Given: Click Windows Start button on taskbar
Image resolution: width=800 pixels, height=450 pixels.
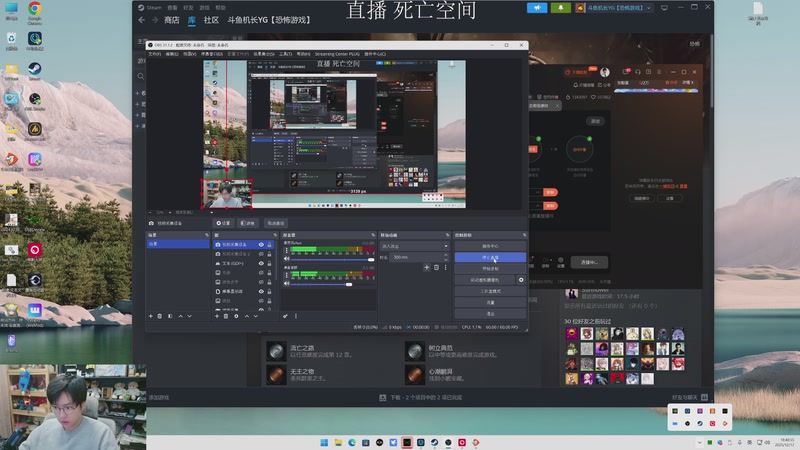Looking at the screenshot, I should (324, 442).
